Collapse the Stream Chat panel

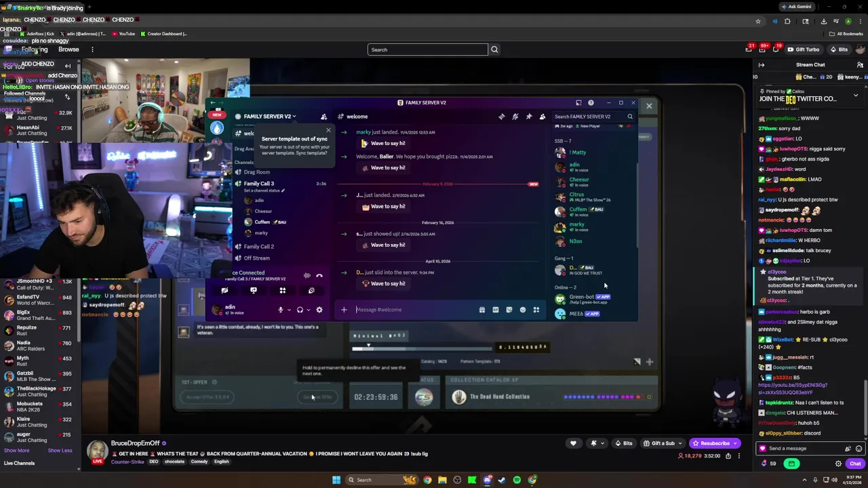pyautogui.click(x=762, y=65)
